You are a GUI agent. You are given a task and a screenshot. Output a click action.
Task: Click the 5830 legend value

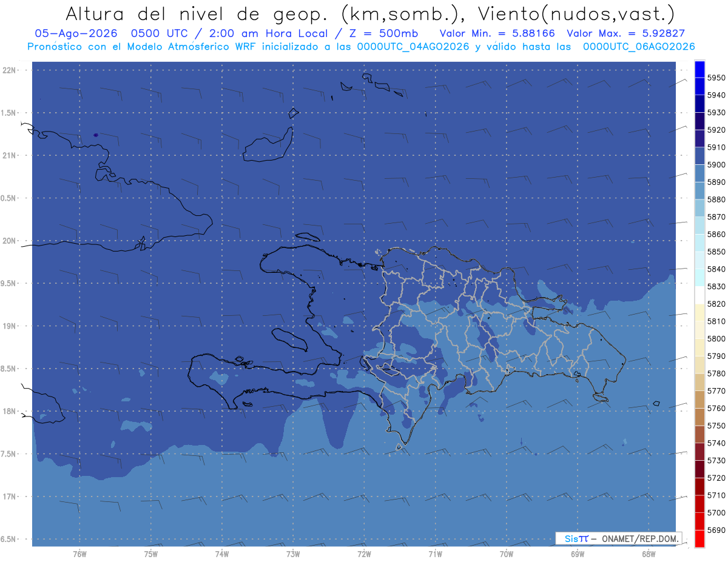coord(716,286)
